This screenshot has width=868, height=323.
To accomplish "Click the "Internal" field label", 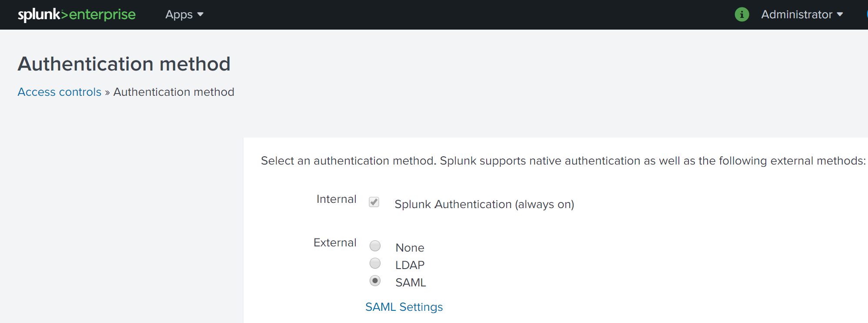I will click(x=336, y=199).
